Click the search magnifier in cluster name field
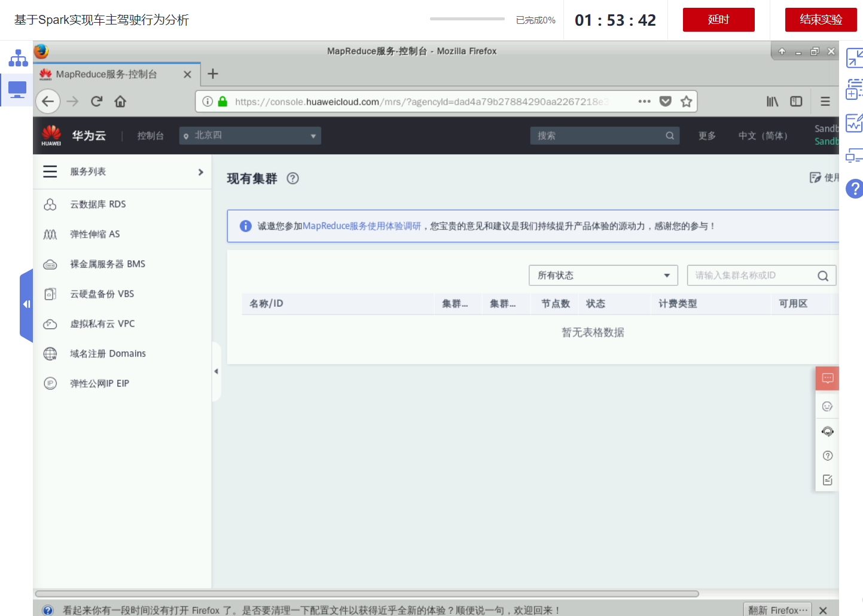Screen dimensions: 863x616 824,275
